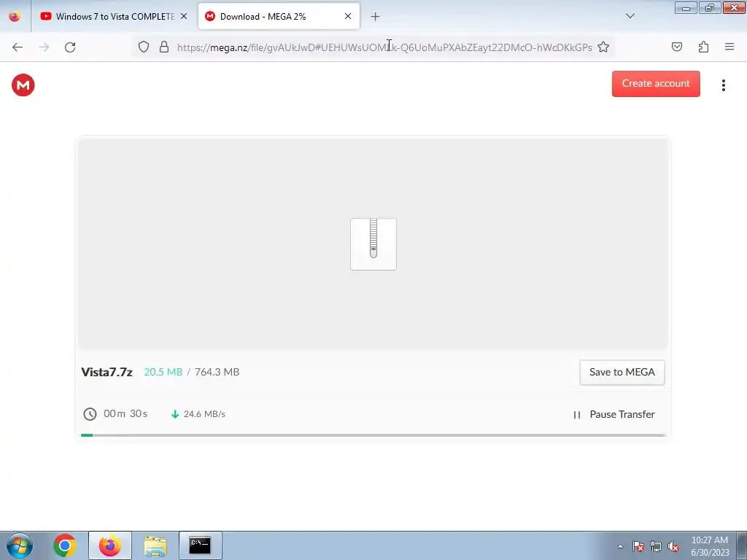This screenshot has width=747, height=560.
Task: Show hidden tray icons arrow
Action: click(x=620, y=546)
